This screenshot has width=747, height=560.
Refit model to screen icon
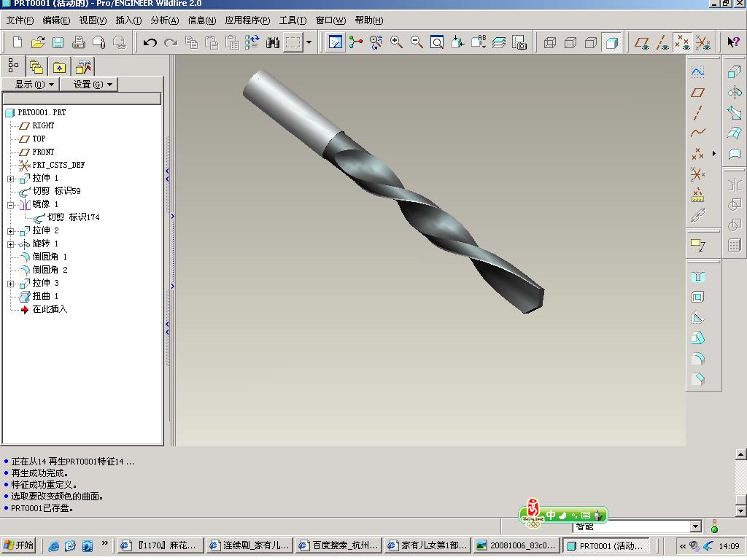click(437, 43)
